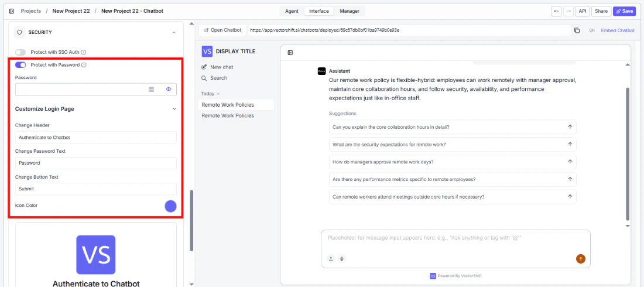Viewport: 644px width, 287px height.
Task: Open first Remote Work Policies chat
Action: pyautogui.click(x=236, y=105)
